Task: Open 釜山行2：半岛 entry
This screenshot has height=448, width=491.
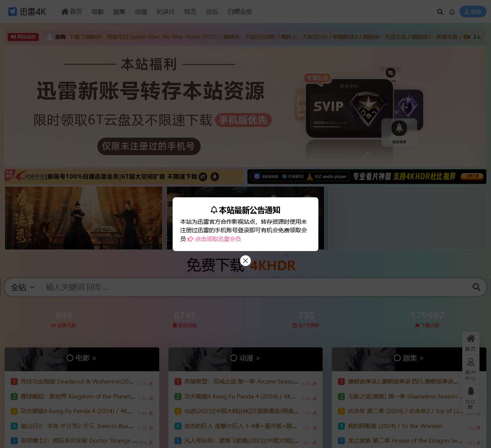Action: (77, 426)
